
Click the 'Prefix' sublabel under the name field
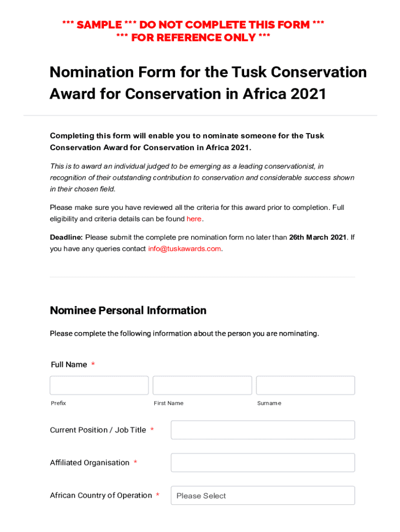click(x=58, y=403)
